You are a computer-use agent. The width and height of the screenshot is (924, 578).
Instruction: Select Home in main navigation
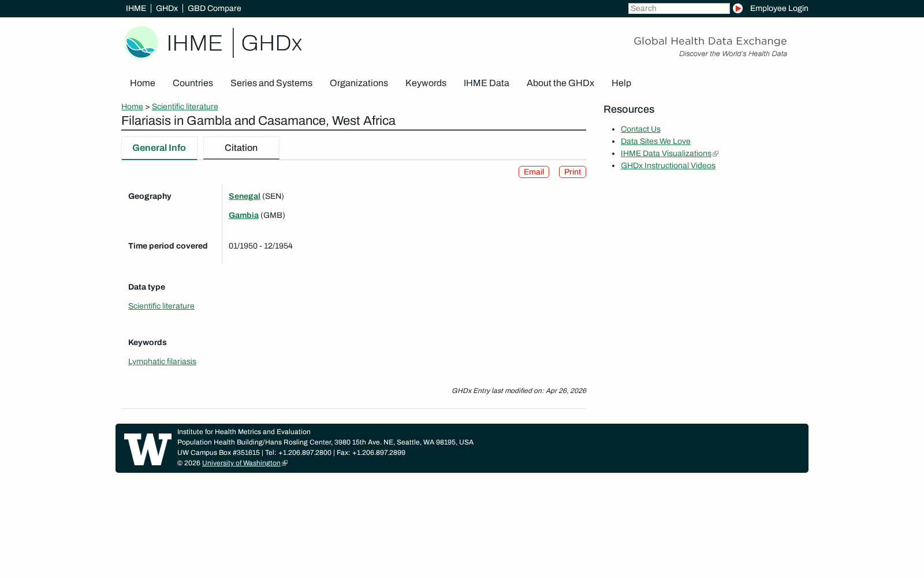[143, 83]
